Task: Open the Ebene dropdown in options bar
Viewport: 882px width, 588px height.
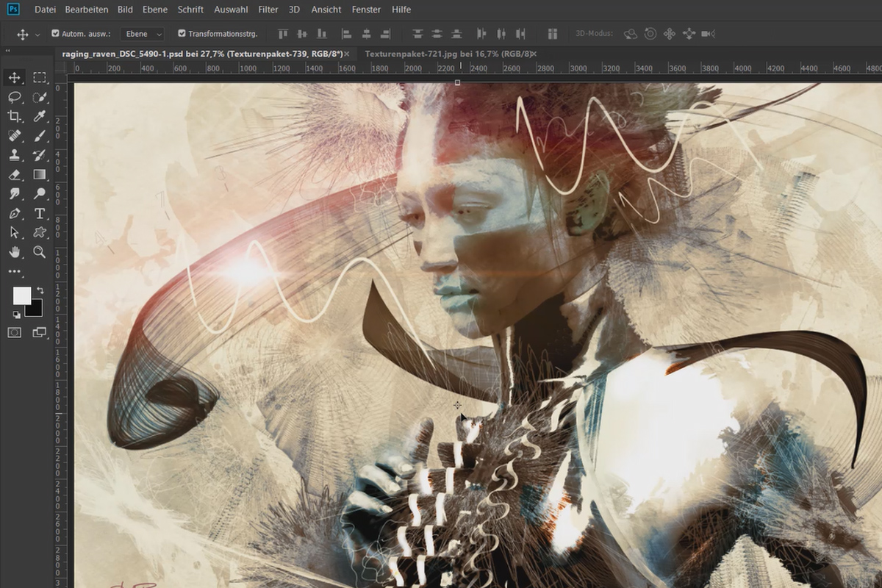Action: point(143,34)
